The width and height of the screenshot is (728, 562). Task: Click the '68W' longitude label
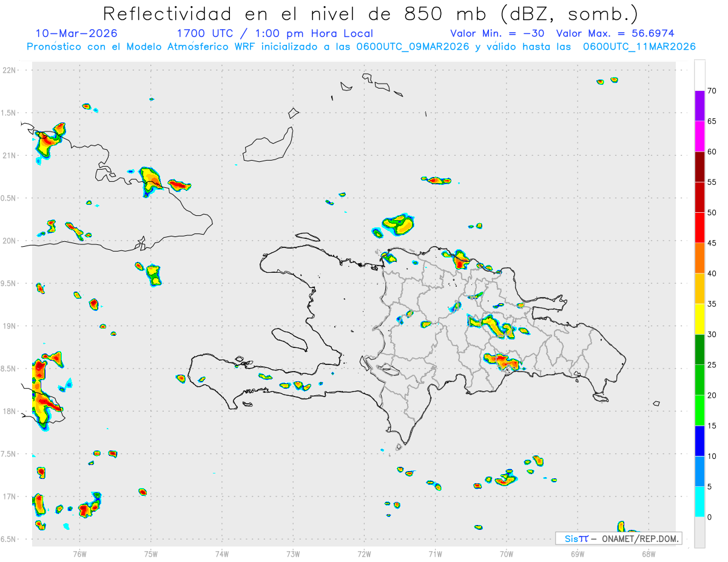tap(649, 554)
